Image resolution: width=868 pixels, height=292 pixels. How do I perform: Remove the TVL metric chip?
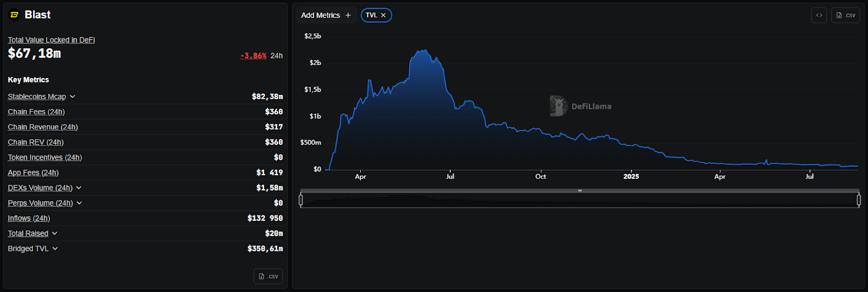(x=383, y=15)
